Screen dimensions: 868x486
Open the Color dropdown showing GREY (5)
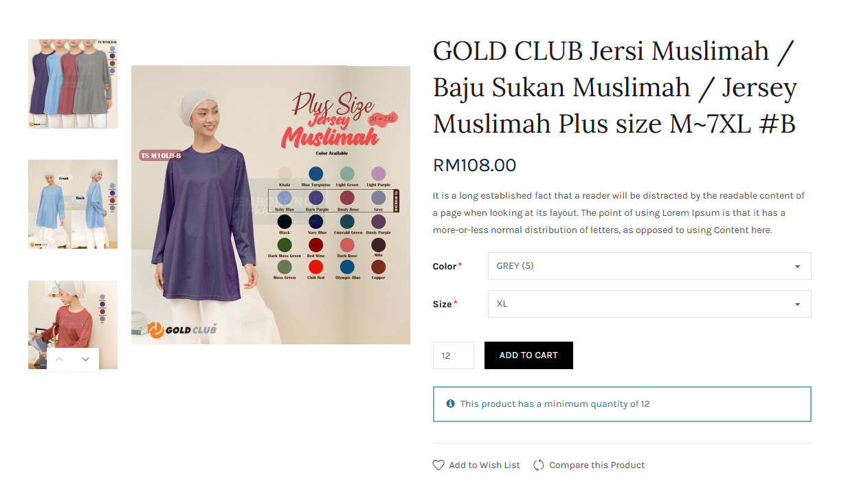649,266
